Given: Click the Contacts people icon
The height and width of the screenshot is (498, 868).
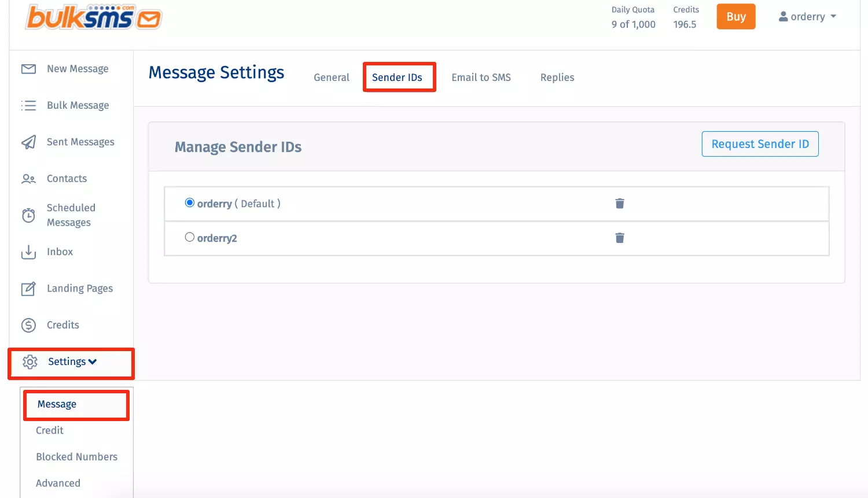Looking at the screenshot, I should coord(28,179).
